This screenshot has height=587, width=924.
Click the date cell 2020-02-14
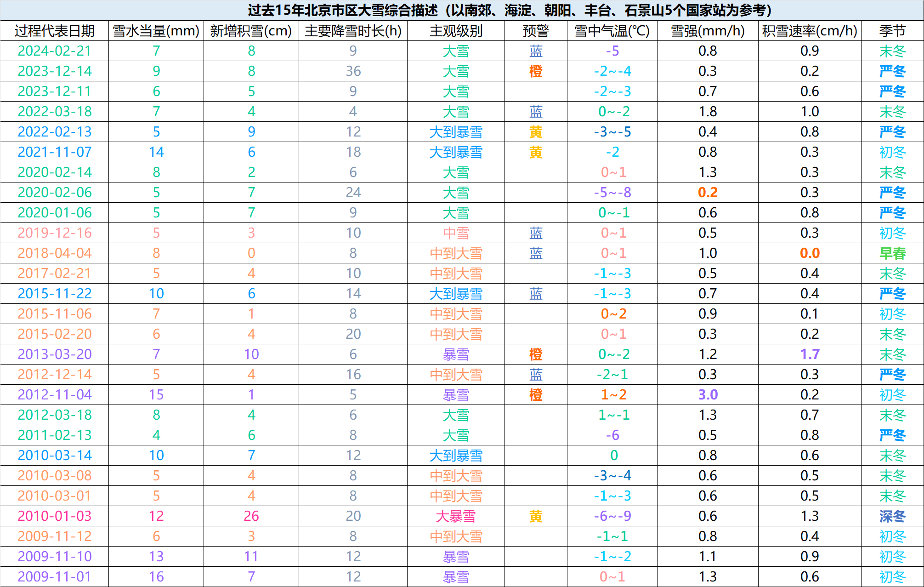(x=55, y=172)
